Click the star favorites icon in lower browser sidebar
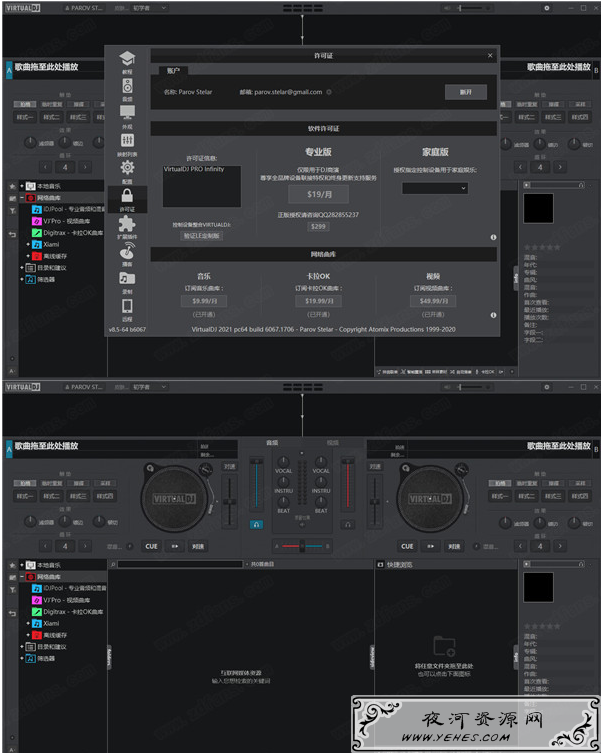 click(12, 565)
